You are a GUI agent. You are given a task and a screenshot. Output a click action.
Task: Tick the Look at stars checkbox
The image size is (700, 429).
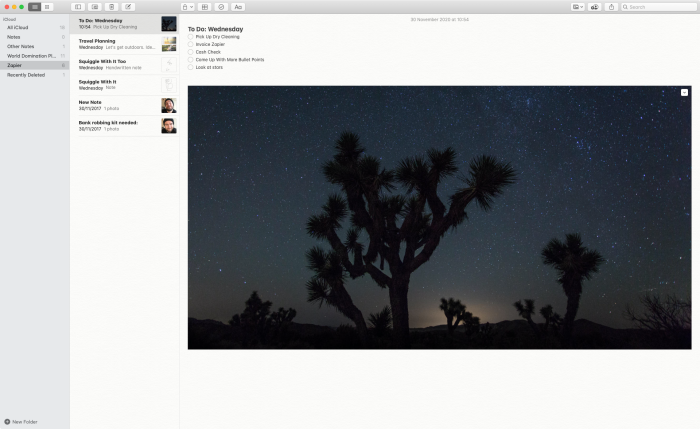[191, 67]
